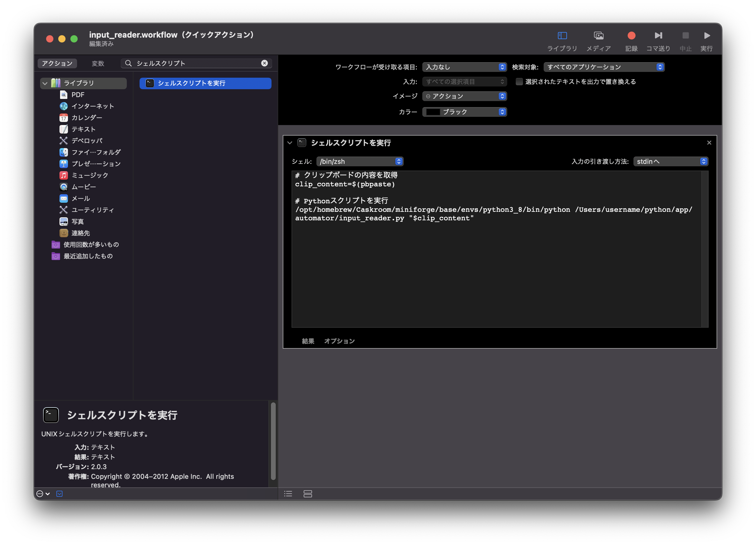
Task: Toggle the Library (ライブラリ) panel icon
Action: click(x=562, y=36)
